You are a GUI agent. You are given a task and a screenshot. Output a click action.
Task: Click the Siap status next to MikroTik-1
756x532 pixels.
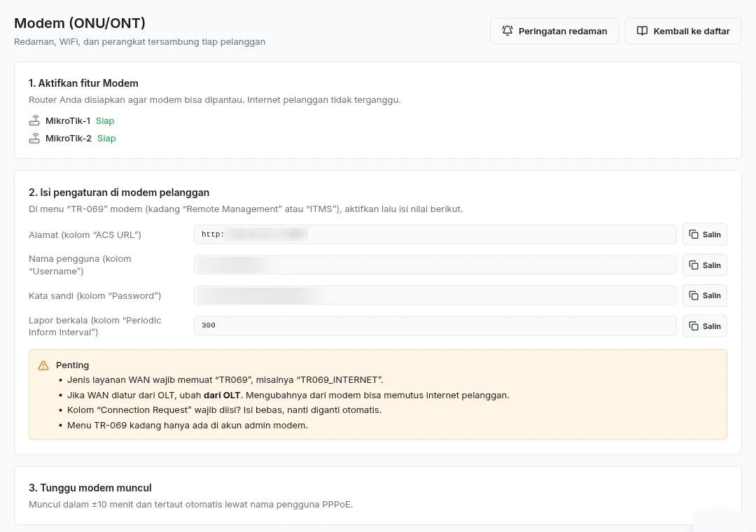tap(105, 120)
